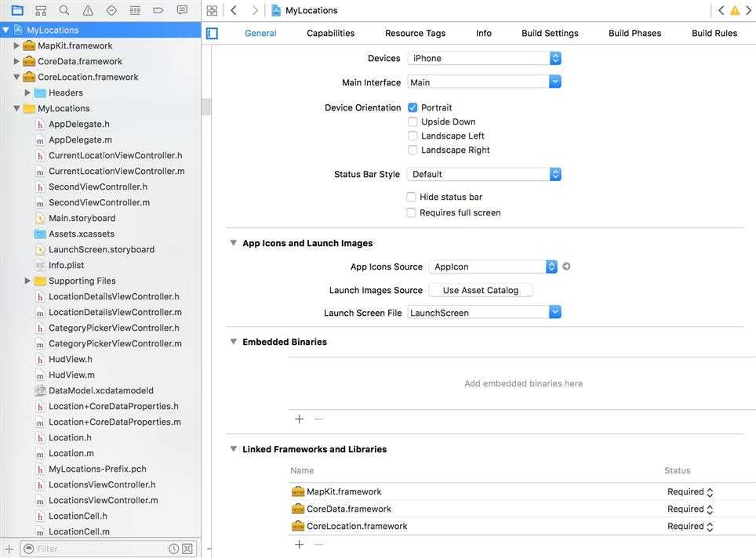Screen dimensions: 756x558
Task: Go back with the editor back arrow
Action: tap(234, 11)
